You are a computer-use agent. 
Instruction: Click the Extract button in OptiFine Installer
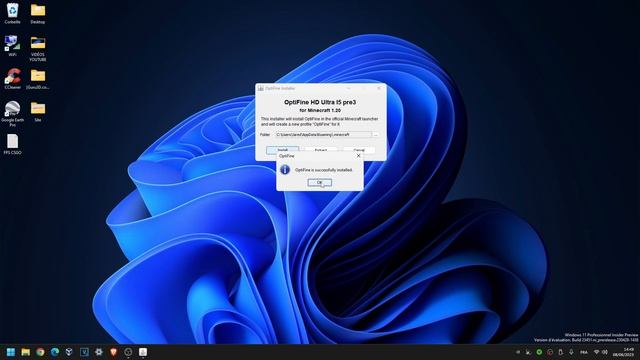[x=321, y=150]
